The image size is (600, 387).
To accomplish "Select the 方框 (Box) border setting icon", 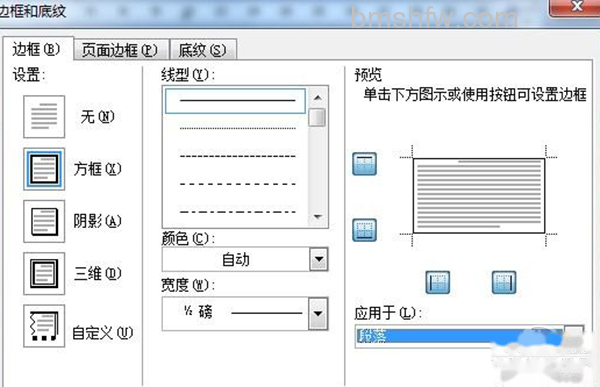I will click(44, 169).
